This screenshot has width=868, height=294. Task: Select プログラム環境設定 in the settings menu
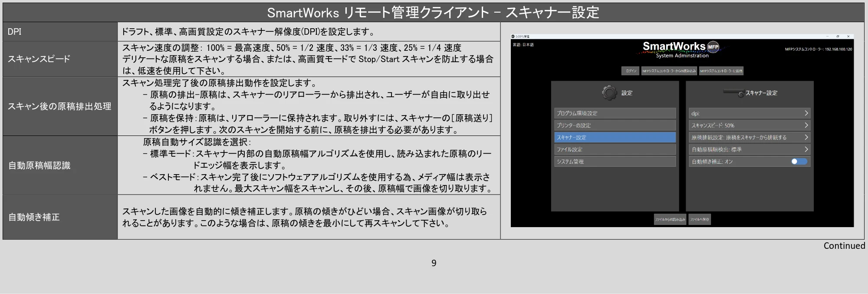click(615, 113)
